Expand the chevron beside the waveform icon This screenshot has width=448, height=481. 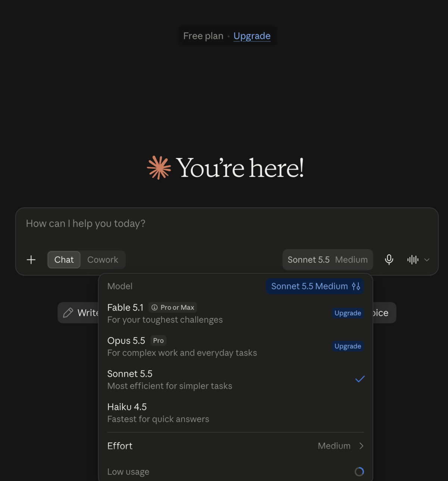[427, 260]
